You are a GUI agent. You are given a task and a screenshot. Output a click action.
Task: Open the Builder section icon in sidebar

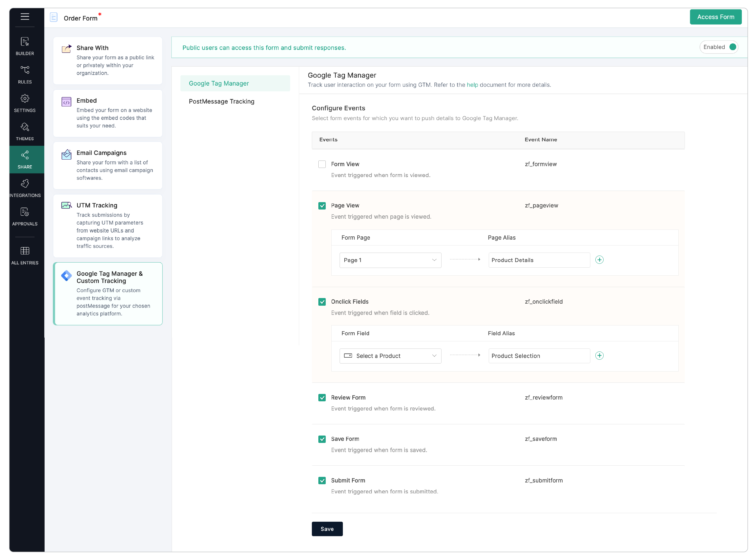click(x=25, y=42)
